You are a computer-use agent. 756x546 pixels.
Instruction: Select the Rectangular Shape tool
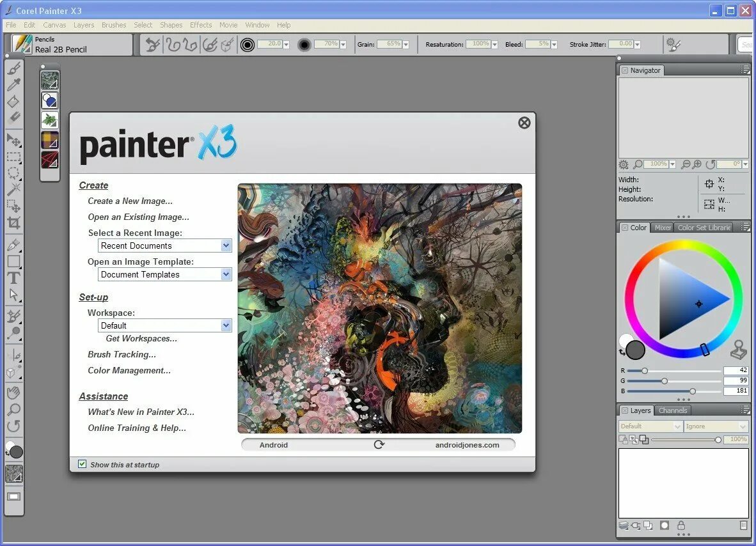click(x=13, y=261)
